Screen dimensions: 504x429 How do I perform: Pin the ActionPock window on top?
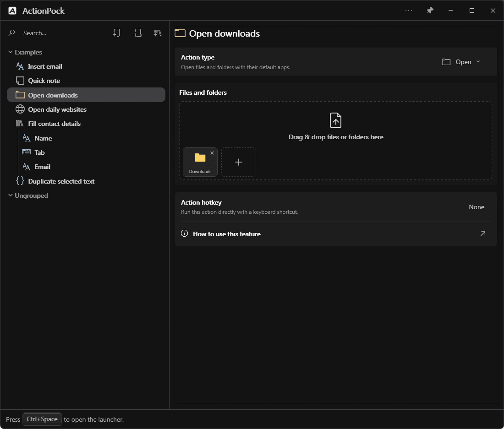pos(430,11)
